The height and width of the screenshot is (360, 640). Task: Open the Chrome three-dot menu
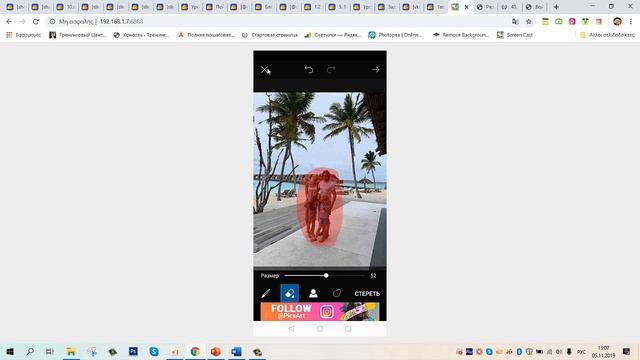[631, 22]
